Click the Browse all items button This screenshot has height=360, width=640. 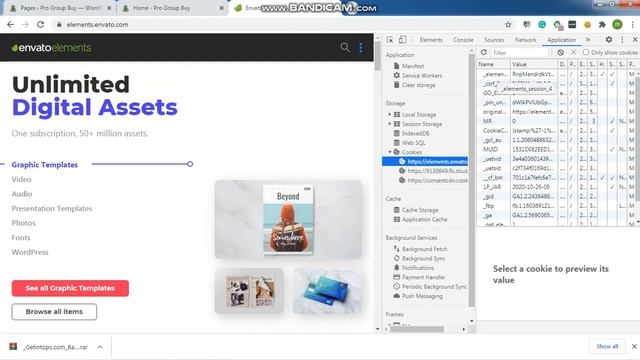54,312
